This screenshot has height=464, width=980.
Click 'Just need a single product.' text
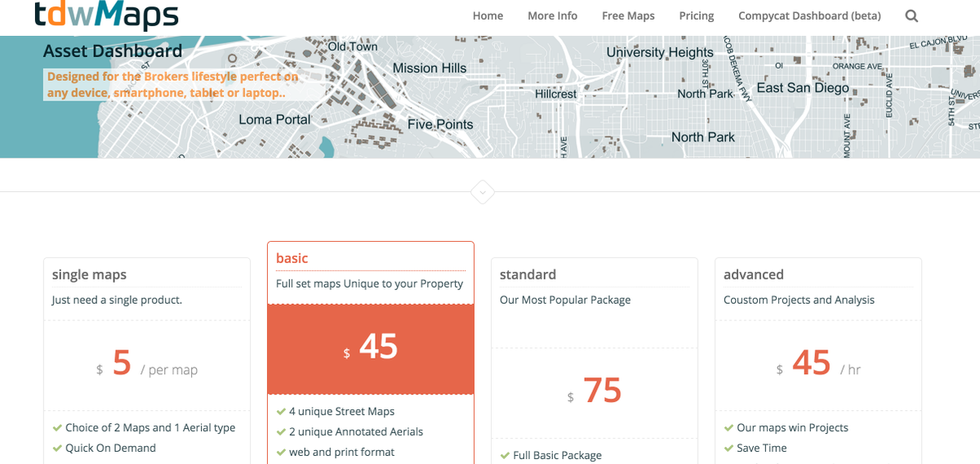(x=117, y=300)
